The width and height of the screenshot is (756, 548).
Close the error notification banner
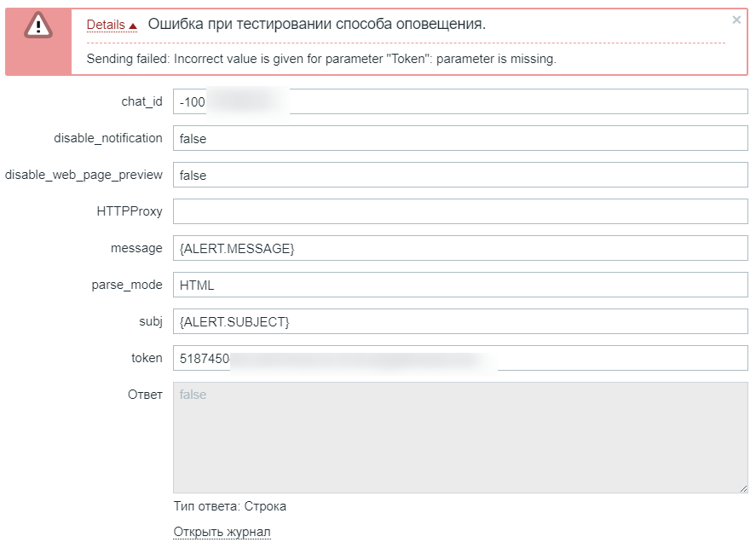point(736,20)
